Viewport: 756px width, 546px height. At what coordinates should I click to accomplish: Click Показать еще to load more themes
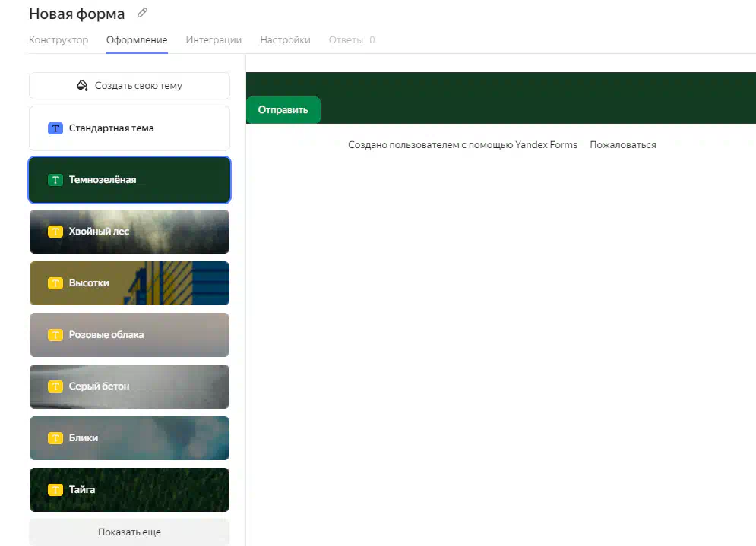[129, 532]
